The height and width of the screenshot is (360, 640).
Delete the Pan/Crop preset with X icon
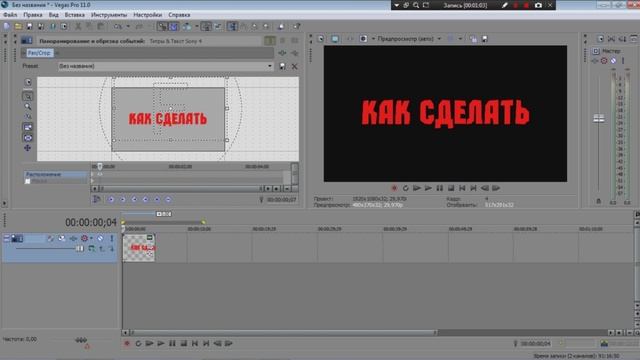[294, 66]
